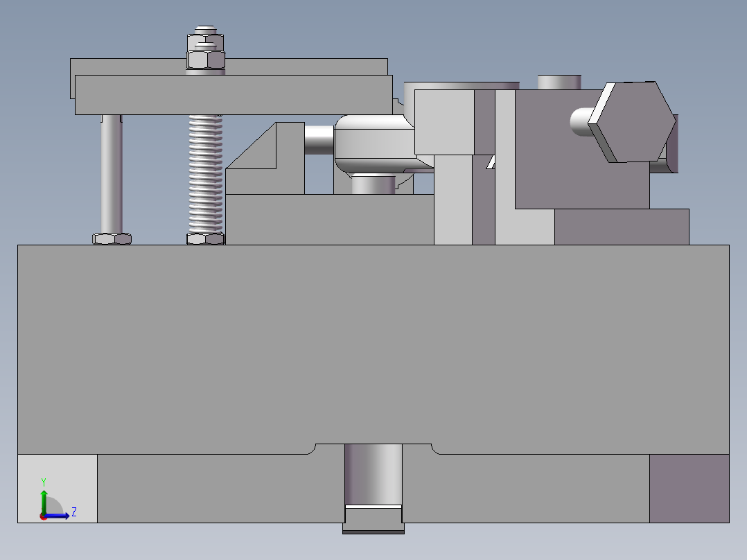The height and width of the screenshot is (560, 747).
Task: Select the small cylinder atop the bolt housing
Action: [559, 82]
